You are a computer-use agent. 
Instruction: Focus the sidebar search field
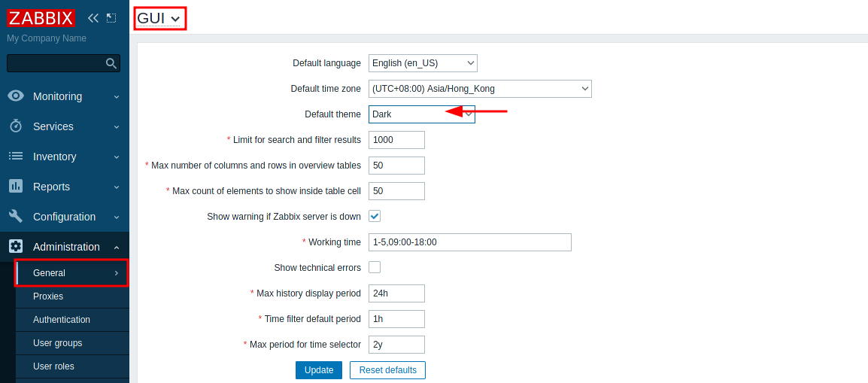[x=56, y=63]
